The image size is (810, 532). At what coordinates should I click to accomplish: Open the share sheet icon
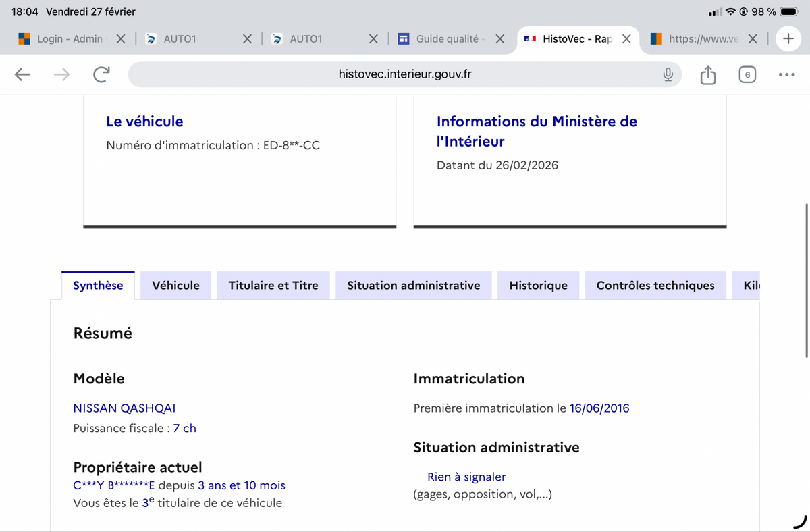pyautogui.click(x=707, y=75)
